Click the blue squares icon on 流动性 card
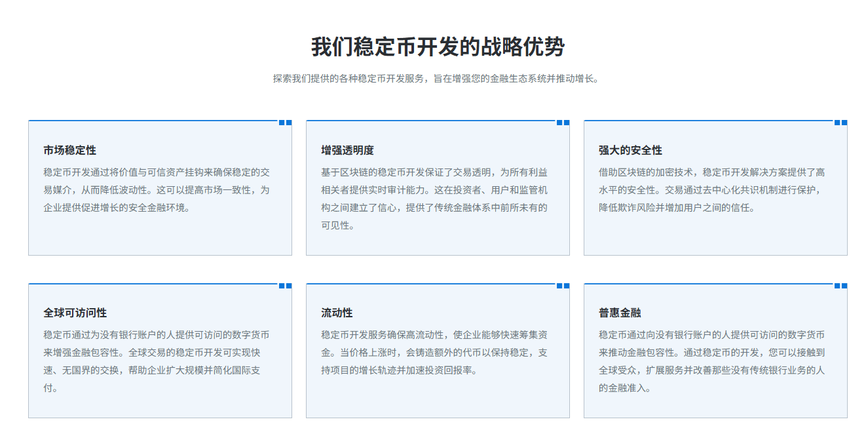Viewport: 868px width, 432px height. click(563, 286)
